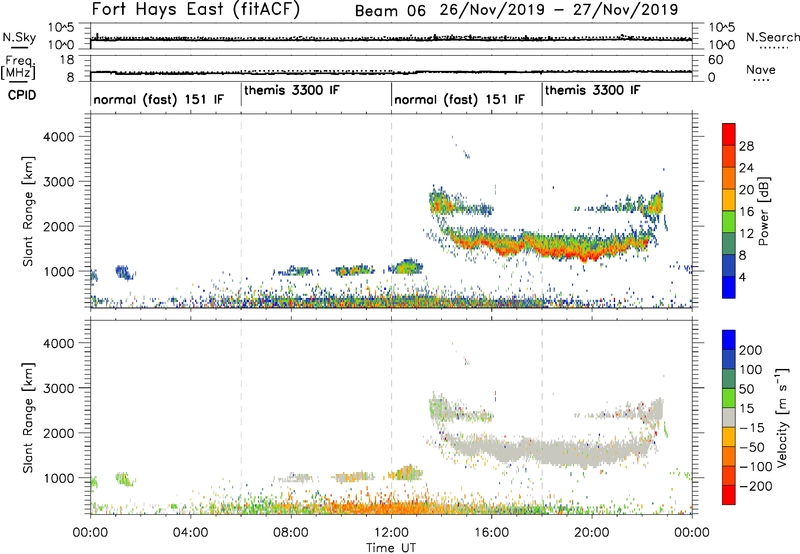The height and width of the screenshot is (554, 800).
Task: Click the '12:00' time axis tick label
Action: coord(391,533)
